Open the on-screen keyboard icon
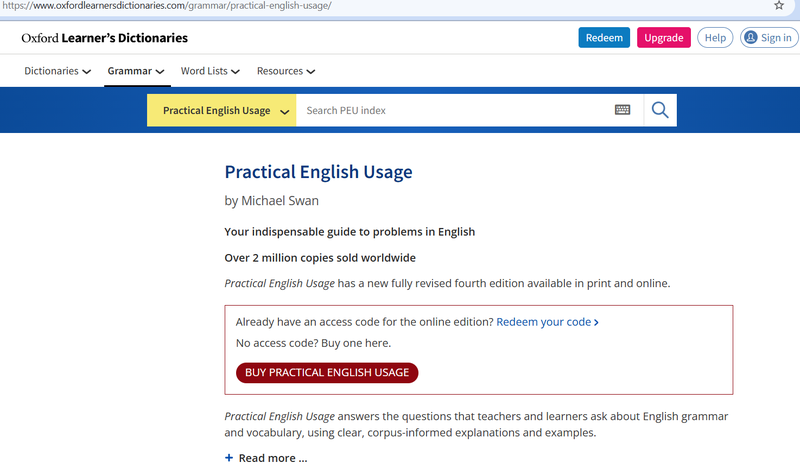This screenshot has width=800, height=469. point(622,110)
